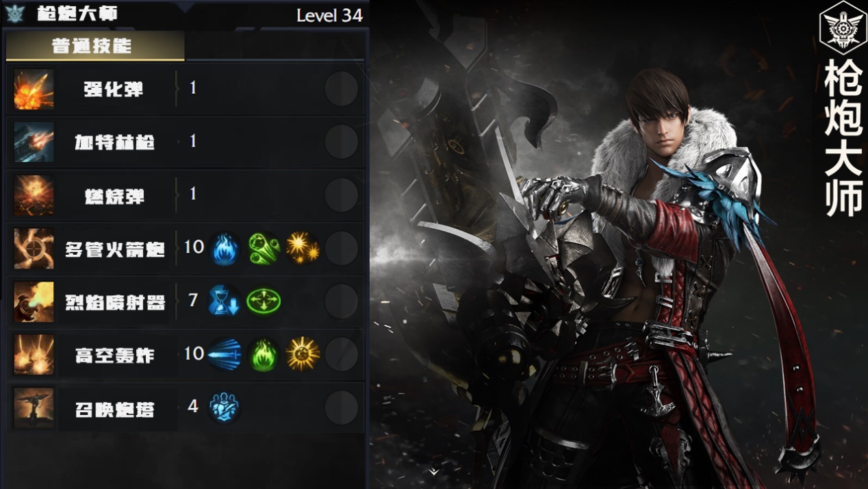The image size is (868, 489).
Task: Click the blue tripod icon on 召唤炮塔
Action: coord(225,407)
